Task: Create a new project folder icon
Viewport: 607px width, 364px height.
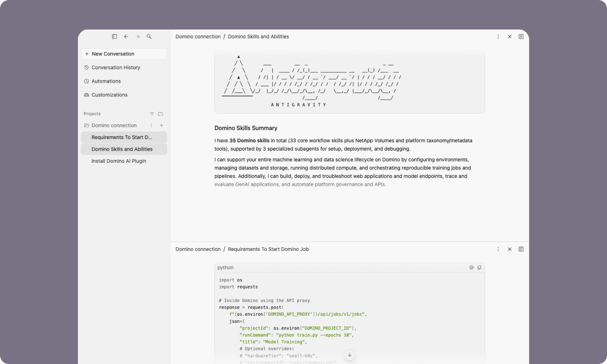Action: coord(161,114)
